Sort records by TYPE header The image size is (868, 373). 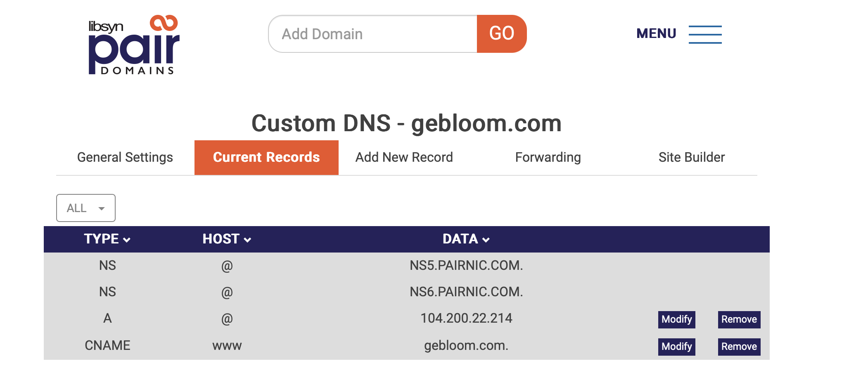(102, 239)
